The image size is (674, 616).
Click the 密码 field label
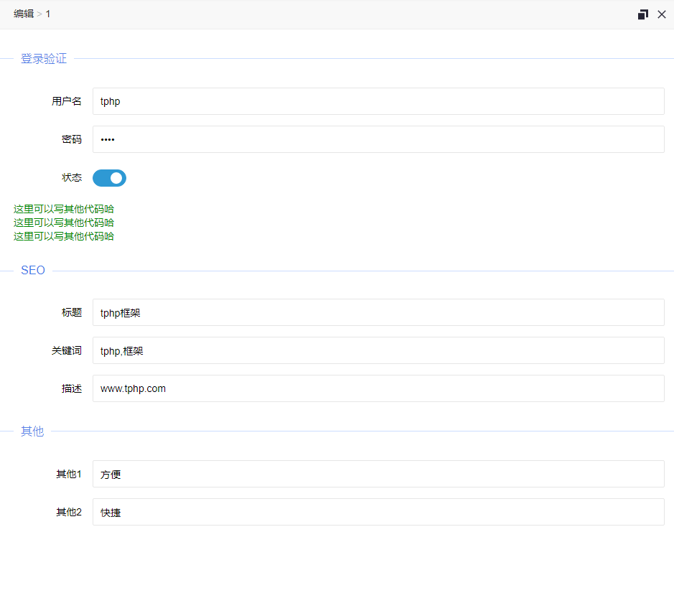pyautogui.click(x=72, y=139)
